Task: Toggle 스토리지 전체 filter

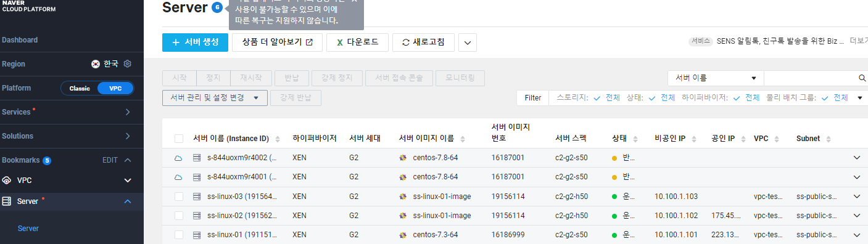Action: (x=606, y=98)
